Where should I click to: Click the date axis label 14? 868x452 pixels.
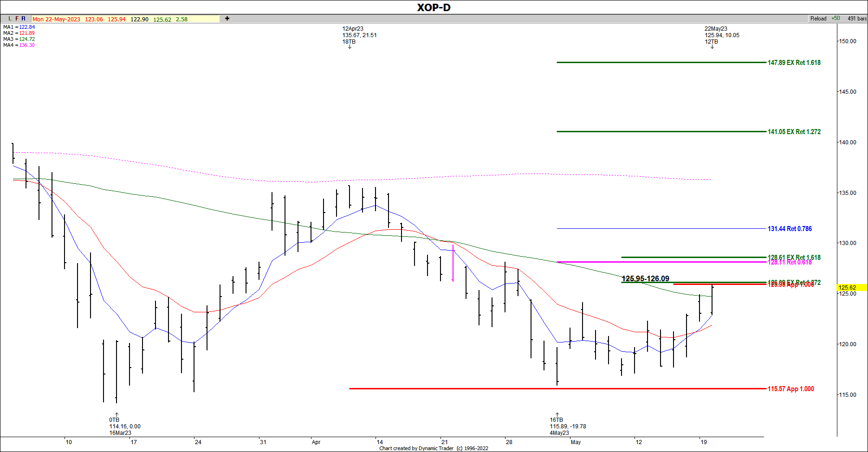pyautogui.click(x=380, y=442)
